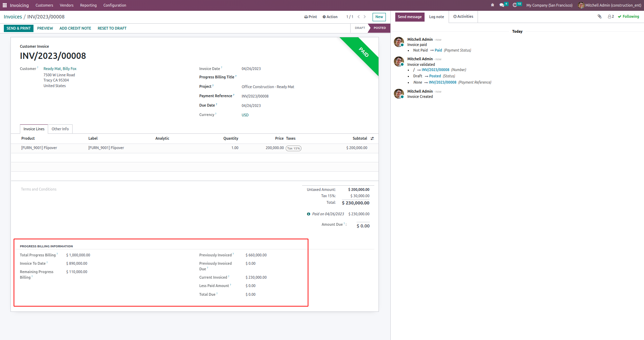Viewport: 644px width, 340px height.
Task: Sort lines by the Product column header
Action: click(x=28, y=138)
